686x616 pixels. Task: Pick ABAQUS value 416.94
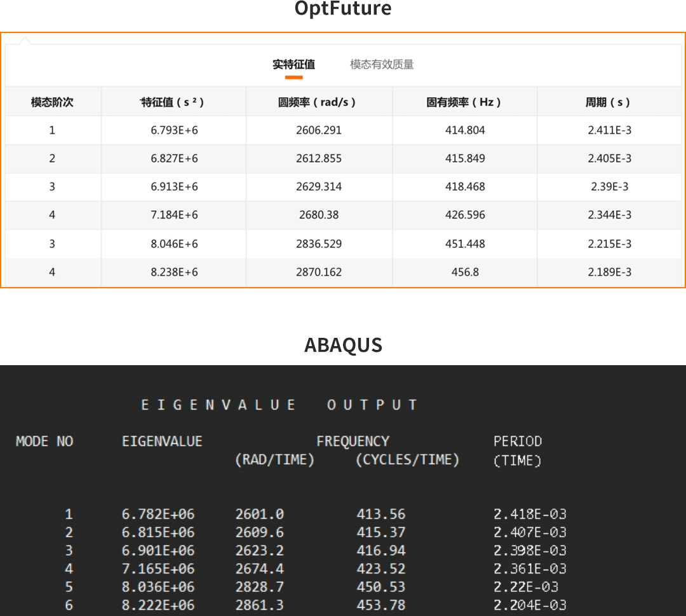click(x=381, y=551)
